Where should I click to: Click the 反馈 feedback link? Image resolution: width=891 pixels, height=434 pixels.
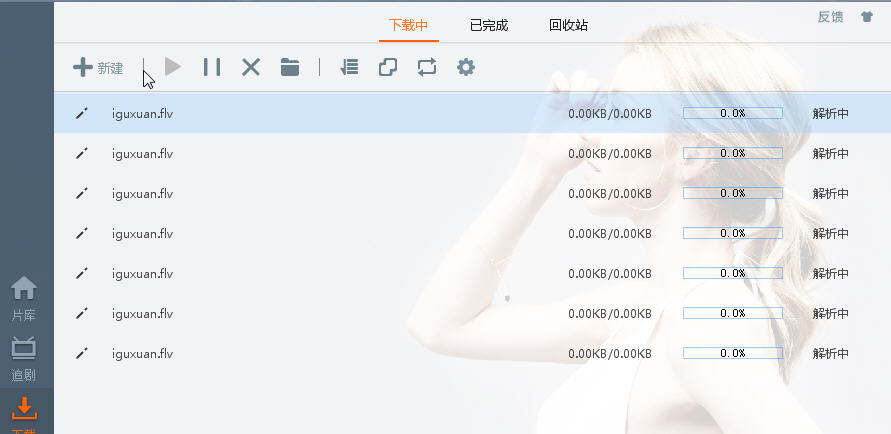pyautogui.click(x=830, y=17)
